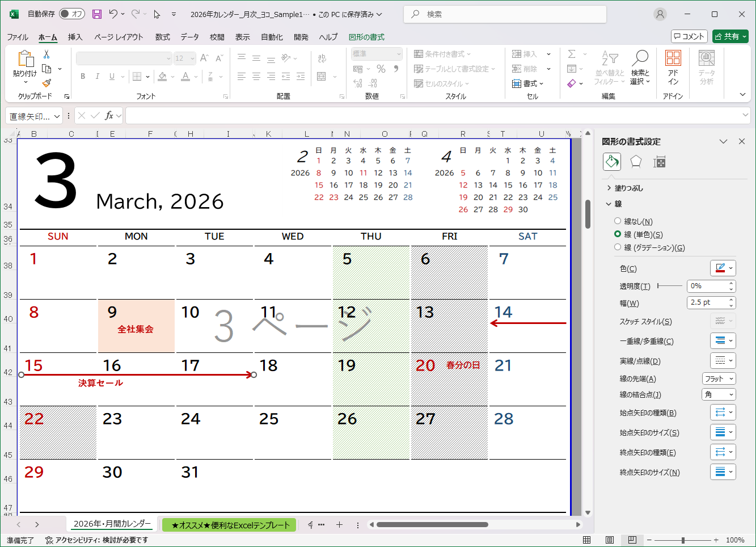756x547 pixels.
Task: Select the 線なし radio button
Action: click(618, 221)
